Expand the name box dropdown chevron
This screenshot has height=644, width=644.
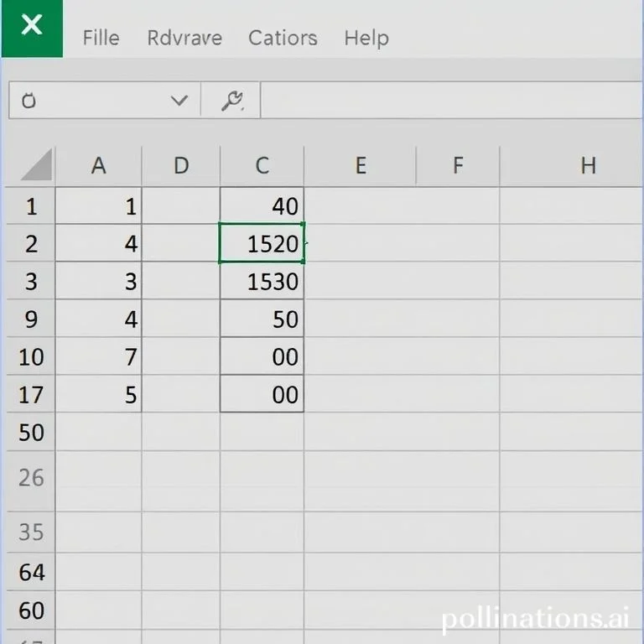[x=179, y=101]
